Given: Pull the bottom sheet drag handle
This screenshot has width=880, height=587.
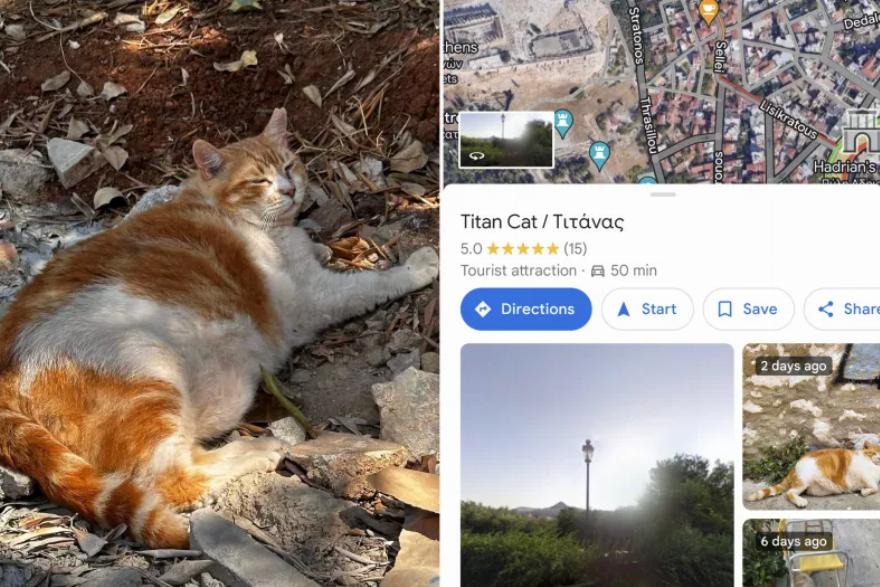Looking at the screenshot, I should pos(663,195).
